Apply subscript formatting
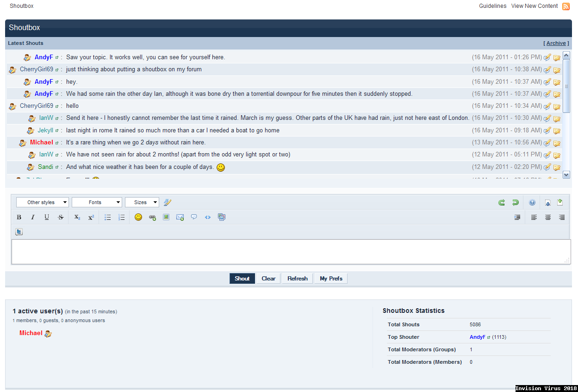This screenshot has width=578, height=392. click(77, 217)
